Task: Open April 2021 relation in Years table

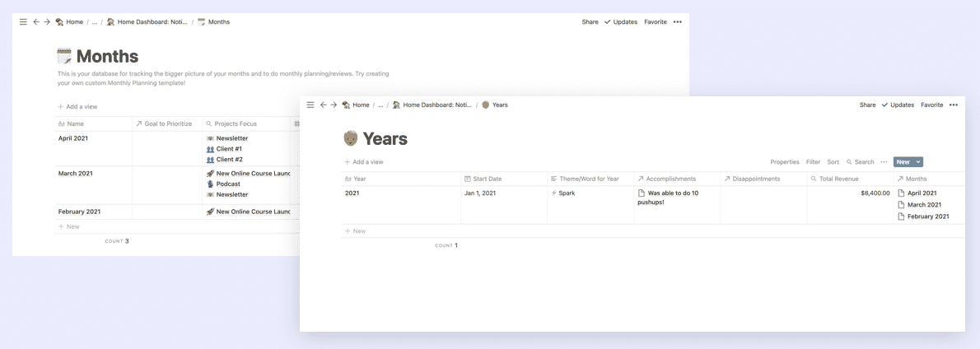Action: point(917,193)
